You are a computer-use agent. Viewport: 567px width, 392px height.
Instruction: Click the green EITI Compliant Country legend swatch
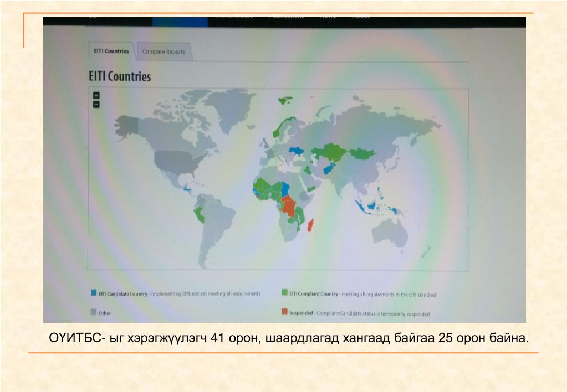[284, 292]
